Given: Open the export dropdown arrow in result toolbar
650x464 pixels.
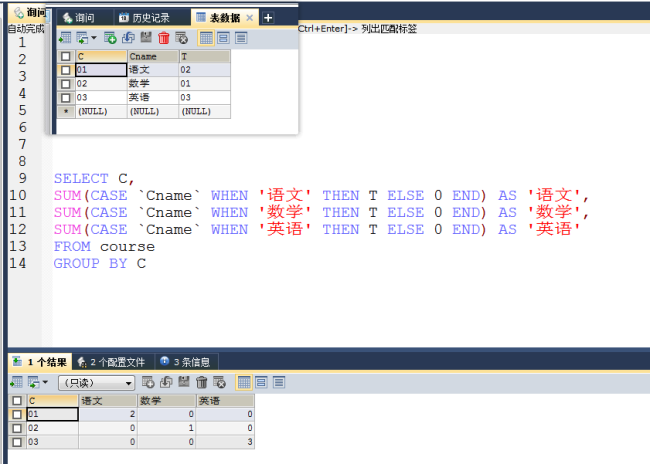Looking at the screenshot, I should tap(45, 382).
